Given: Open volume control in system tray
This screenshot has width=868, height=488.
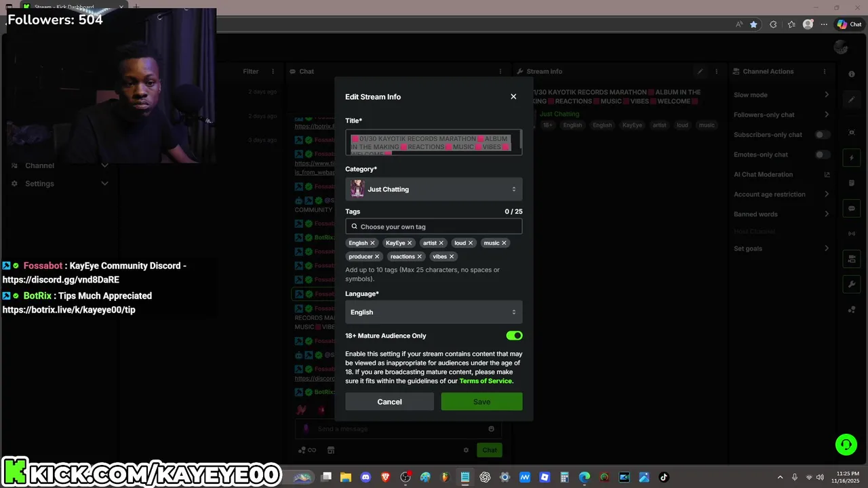Looking at the screenshot, I should [821, 477].
